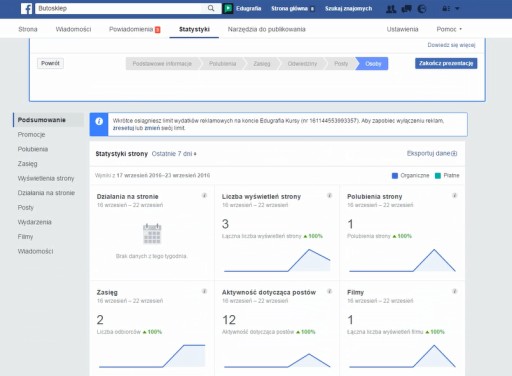Viewport: 512px width, 376px height.
Task: Open the account menu dropdown arrow in top bar
Action: click(x=457, y=8)
